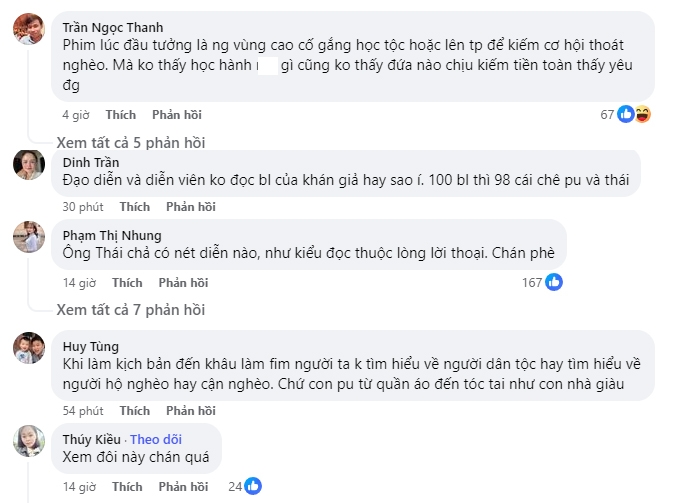Click the like reaction icon on Trần Ngọc Thanh's comment
Screen dimensions: 693x503
point(626,114)
